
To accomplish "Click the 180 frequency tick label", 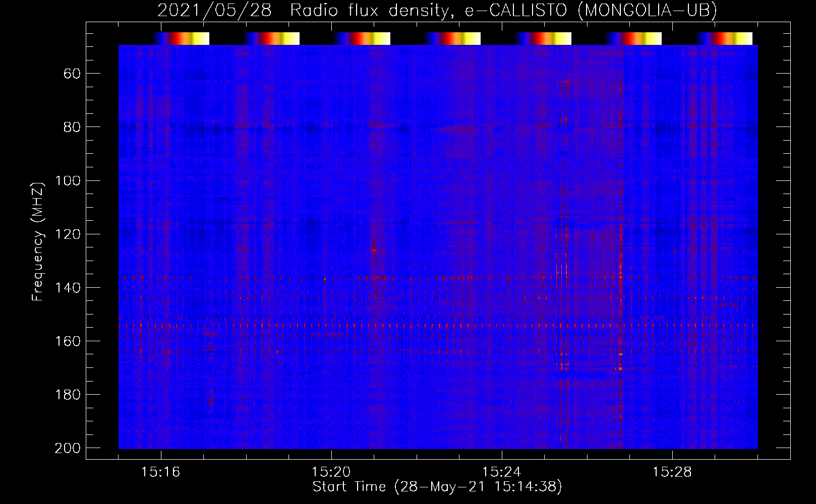I will point(68,394).
